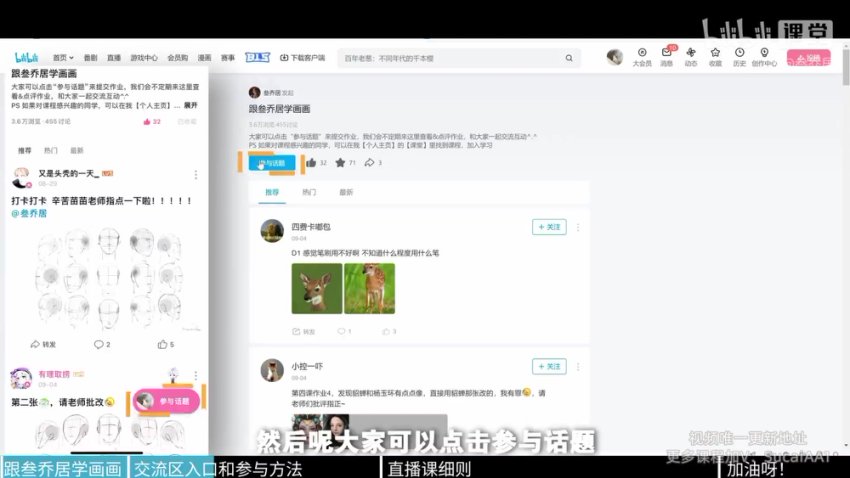Like the topic with the thumbs-up icon
The height and width of the screenshot is (478, 850).
coord(311,162)
